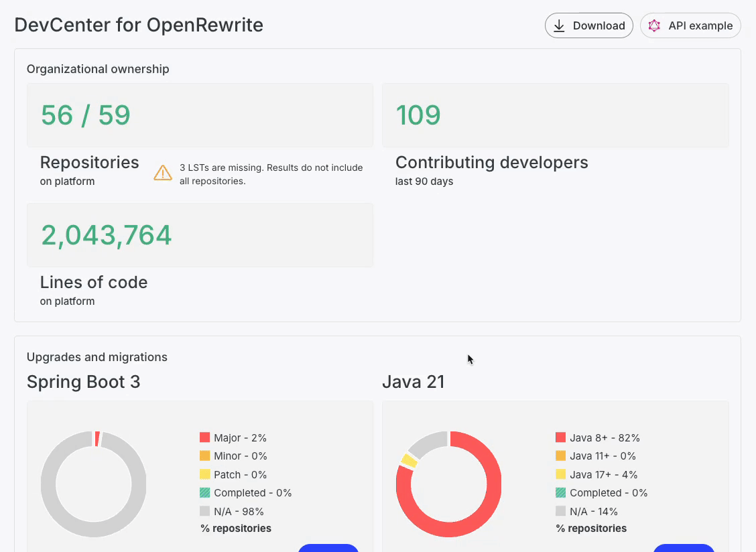The width and height of the screenshot is (756, 552).
Task: Click the yellow Java 17+ legend swatch
Action: pyautogui.click(x=561, y=474)
